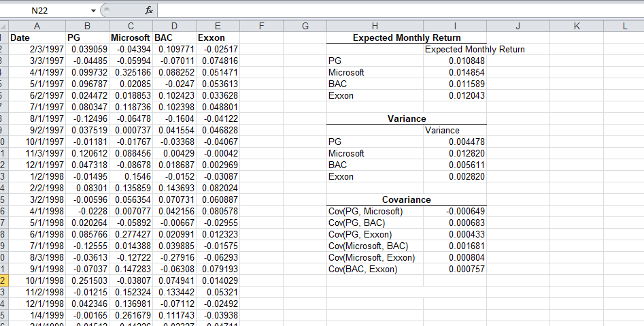The image size is (644, 326).
Task: Click the Microsoft column header cell
Action: (x=131, y=38)
